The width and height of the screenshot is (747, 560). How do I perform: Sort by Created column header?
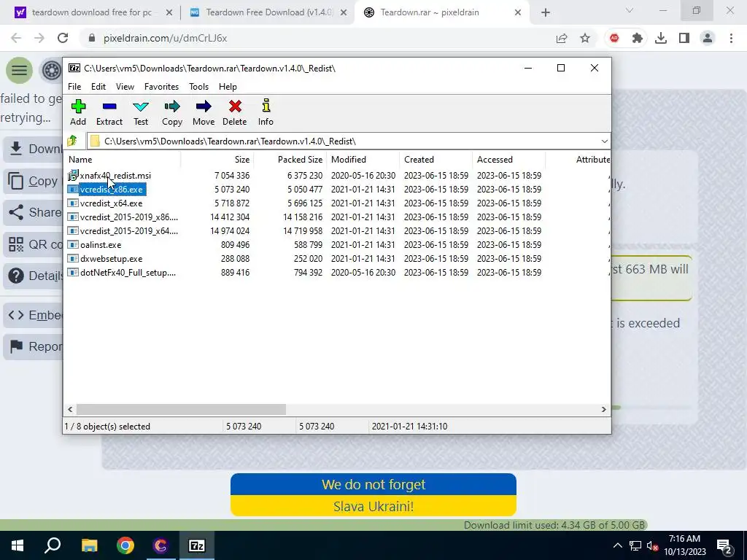coord(436,160)
